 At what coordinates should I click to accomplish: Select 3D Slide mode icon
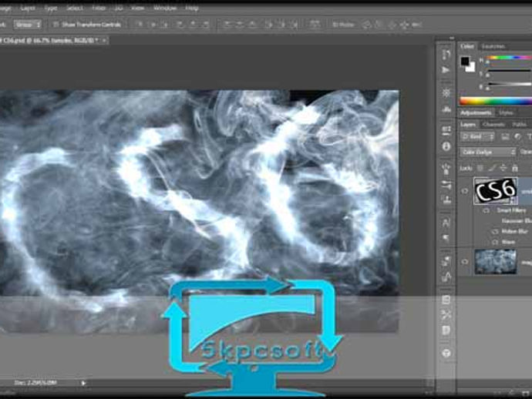coord(405,25)
